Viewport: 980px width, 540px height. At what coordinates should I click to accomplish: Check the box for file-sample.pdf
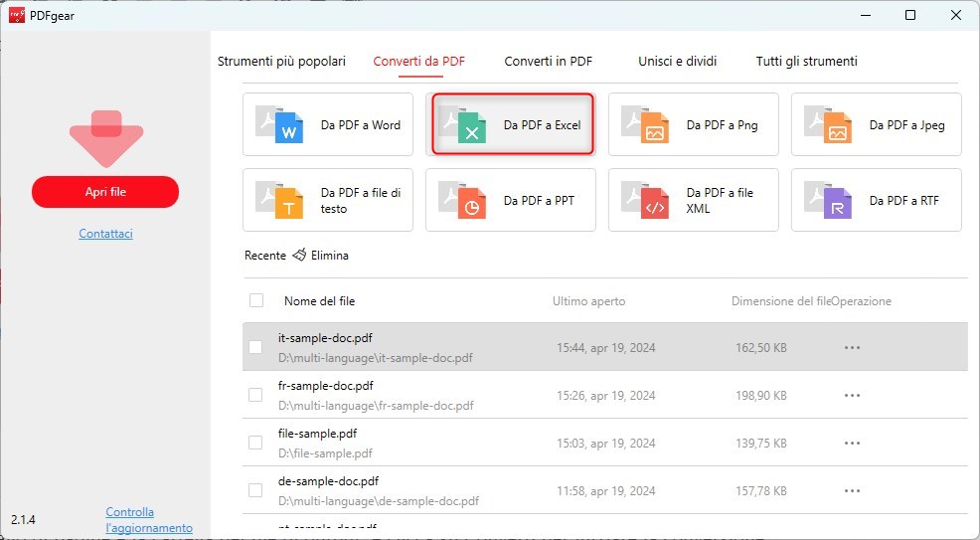coord(255,442)
